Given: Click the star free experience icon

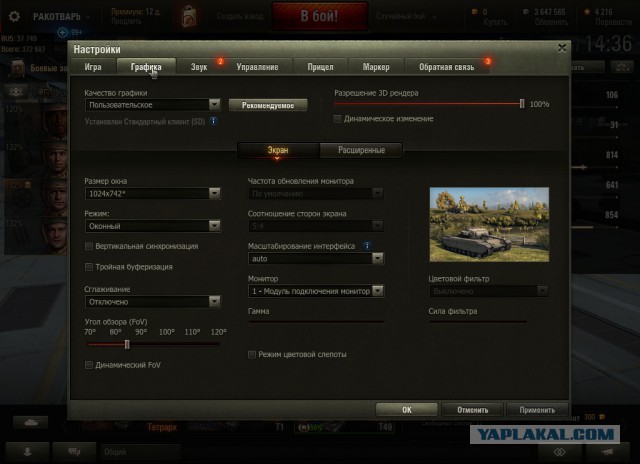Looking at the screenshot, I should coord(587,12).
